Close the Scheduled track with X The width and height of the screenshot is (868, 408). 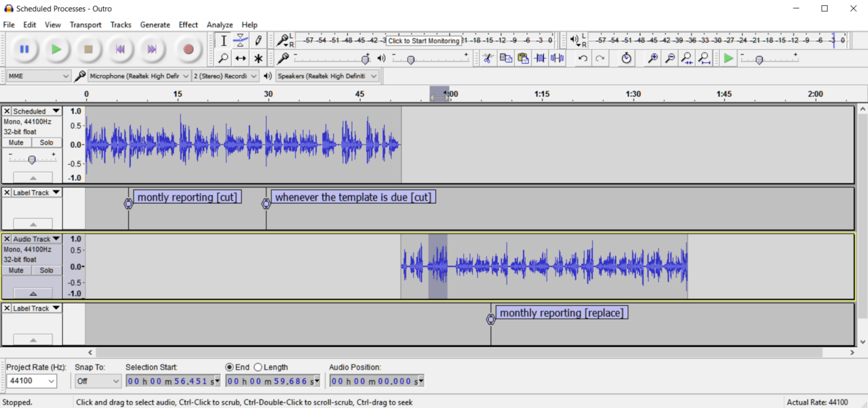[x=7, y=111]
